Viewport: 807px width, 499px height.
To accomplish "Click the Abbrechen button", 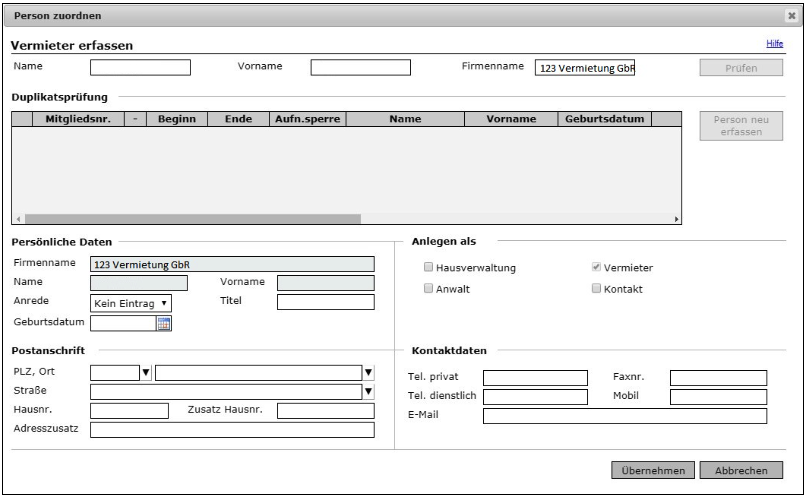I will (741, 470).
